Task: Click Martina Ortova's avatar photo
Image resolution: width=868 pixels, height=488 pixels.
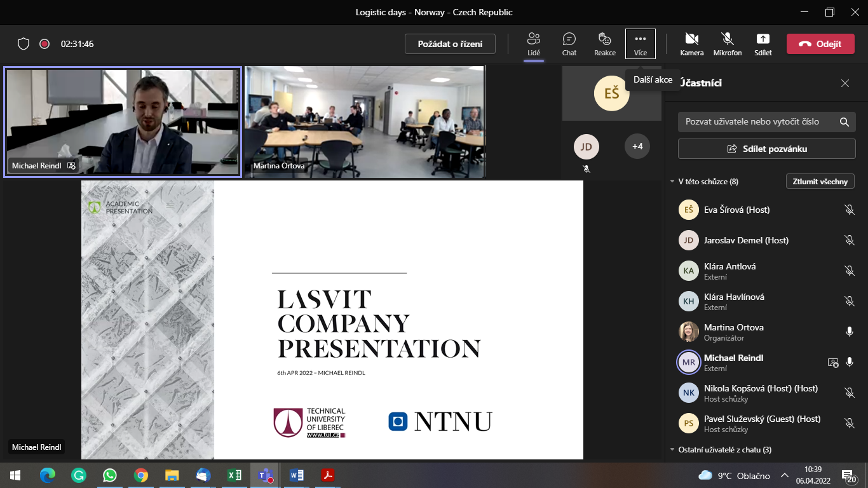Action: pos(689,332)
